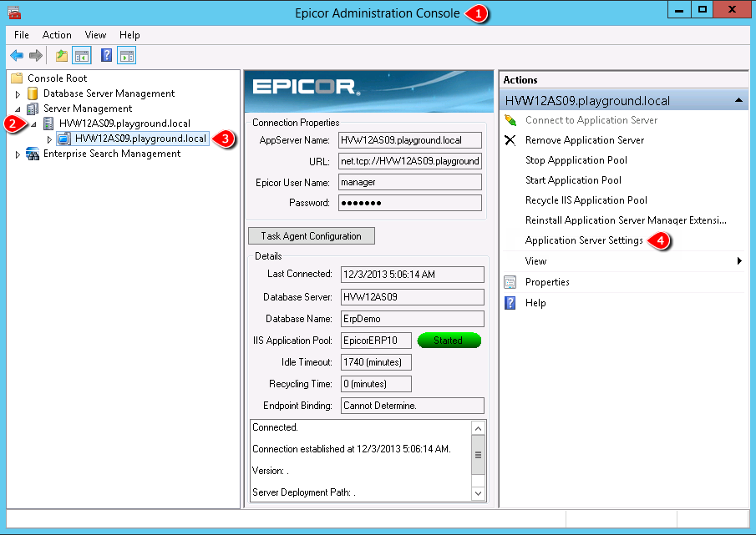
Task: Click Stop Appplication Pool action
Action: 576,160
